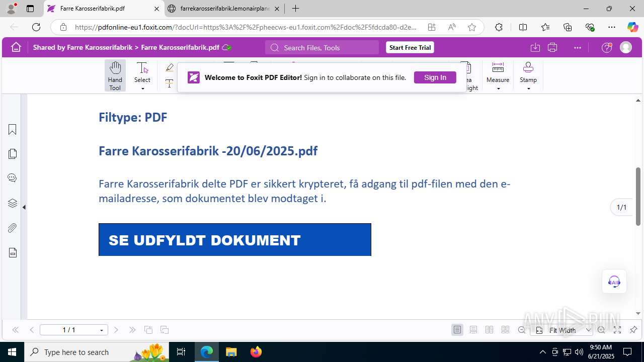The width and height of the screenshot is (644, 362).
Task: Open Edge Copilot icon
Action: [x=632, y=27]
